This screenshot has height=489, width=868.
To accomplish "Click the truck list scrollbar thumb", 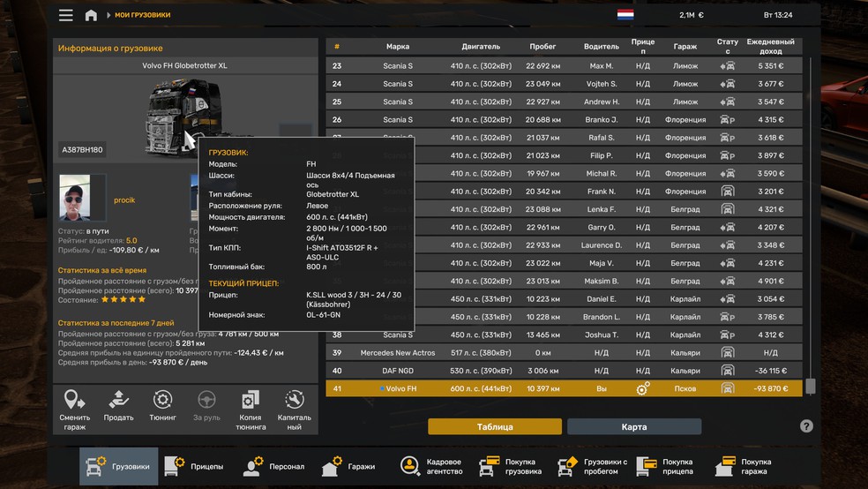I will click(811, 386).
